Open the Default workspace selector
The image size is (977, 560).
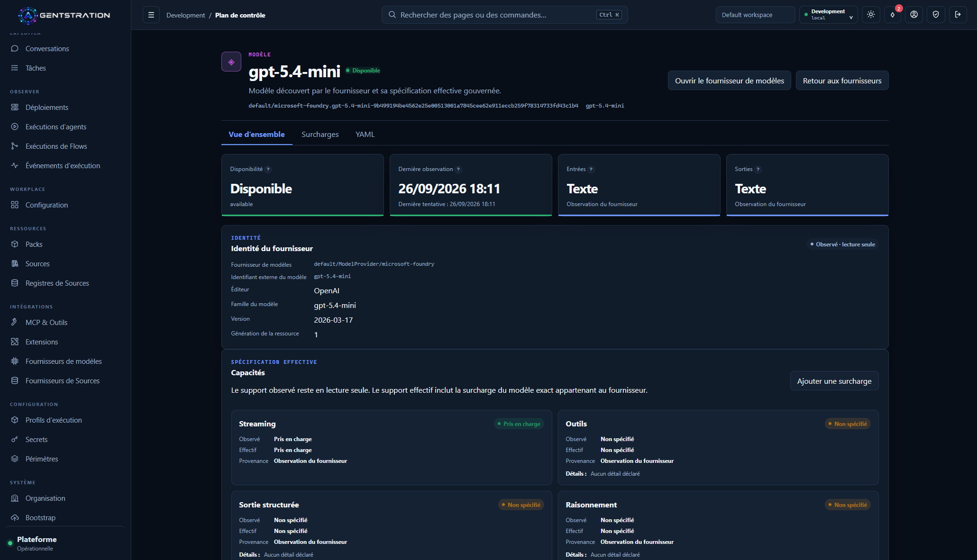[755, 15]
